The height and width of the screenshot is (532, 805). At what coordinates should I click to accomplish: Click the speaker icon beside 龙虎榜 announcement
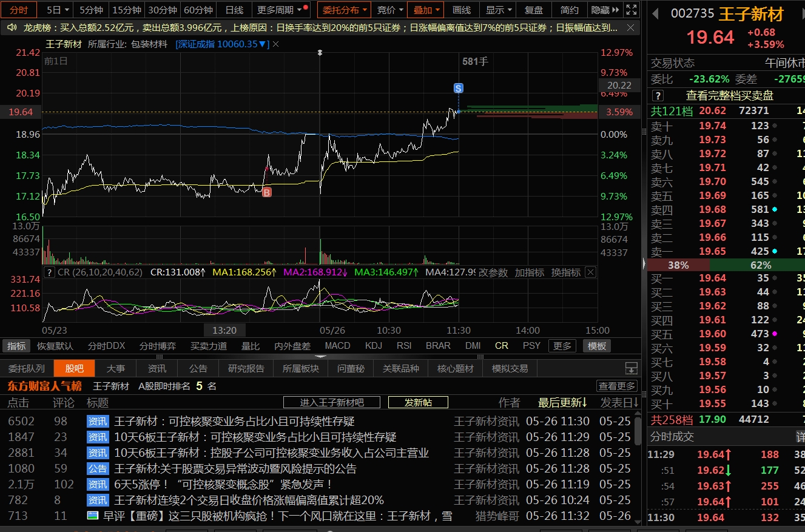(12, 28)
